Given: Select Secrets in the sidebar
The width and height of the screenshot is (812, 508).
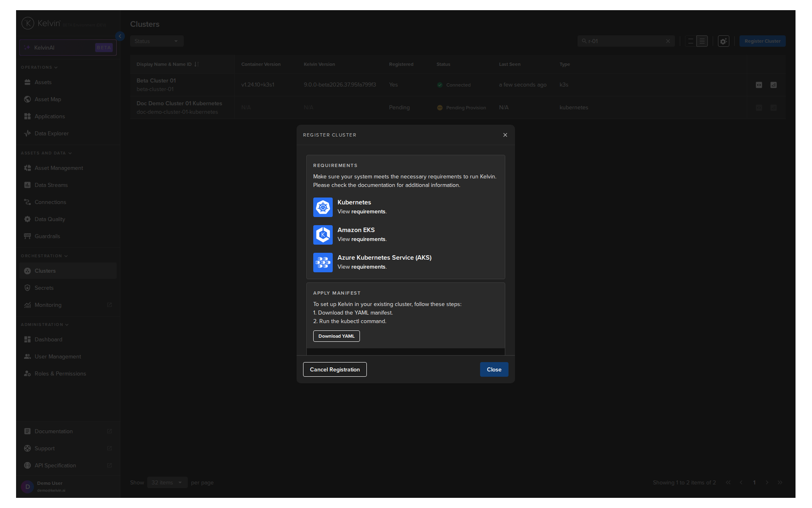Looking at the screenshot, I should pos(44,288).
